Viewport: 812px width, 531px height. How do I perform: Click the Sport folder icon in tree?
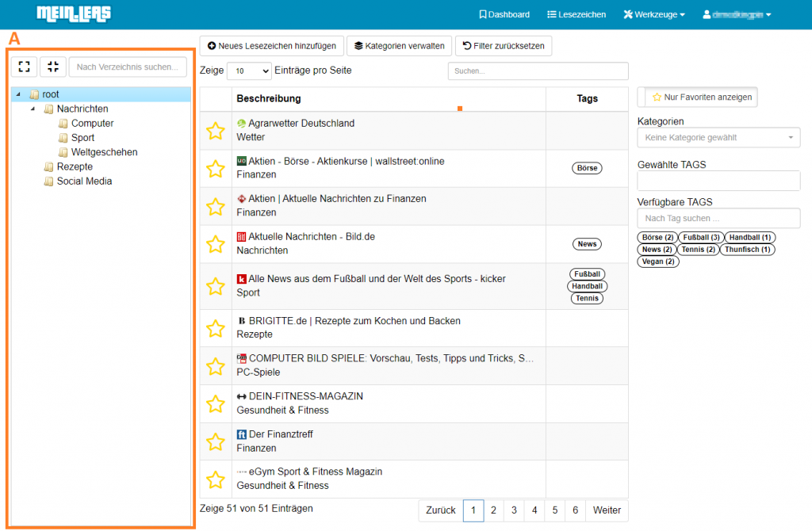tap(63, 138)
